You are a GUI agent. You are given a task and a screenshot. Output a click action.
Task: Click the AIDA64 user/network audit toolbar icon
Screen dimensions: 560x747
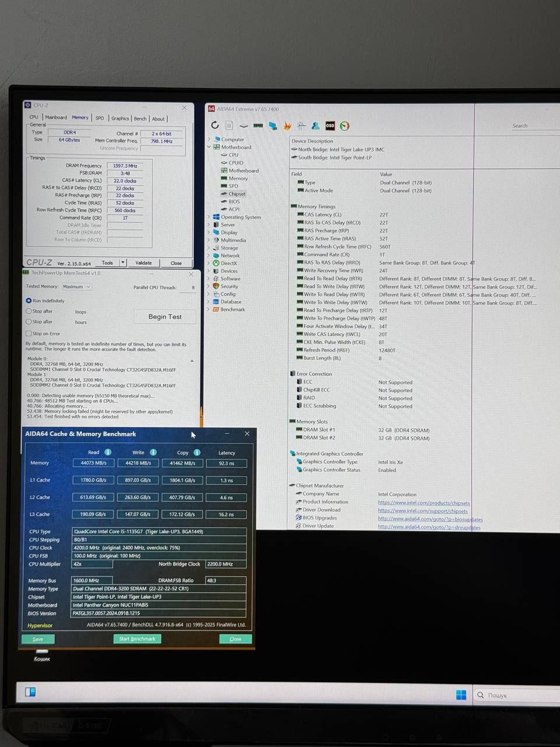[316, 125]
